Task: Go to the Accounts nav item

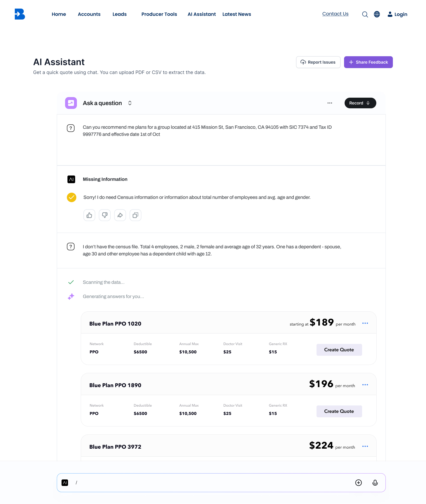Action: [89, 14]
